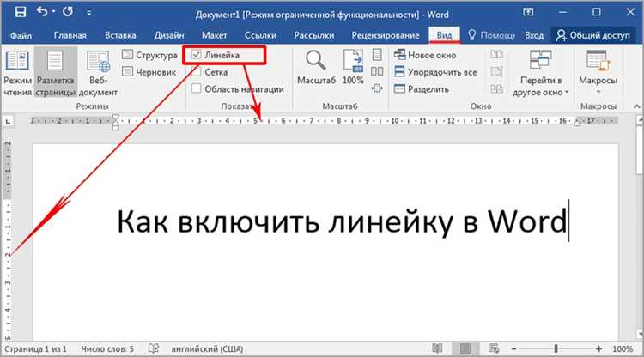The width and height of the screenshot is (644, 357).
Task: Click the vertical scrollbar
Action: [x=640, y=228]
